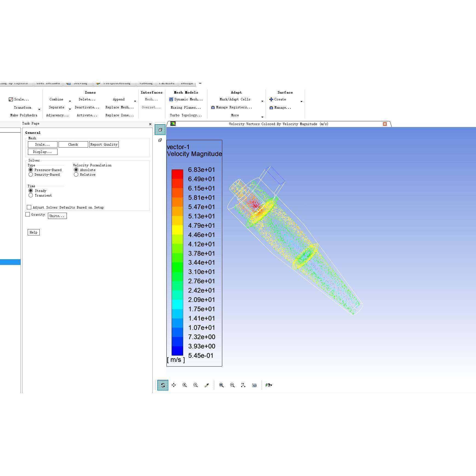Click the Scale... button in Task Page
476x476 pixels.
pos(42,145)
